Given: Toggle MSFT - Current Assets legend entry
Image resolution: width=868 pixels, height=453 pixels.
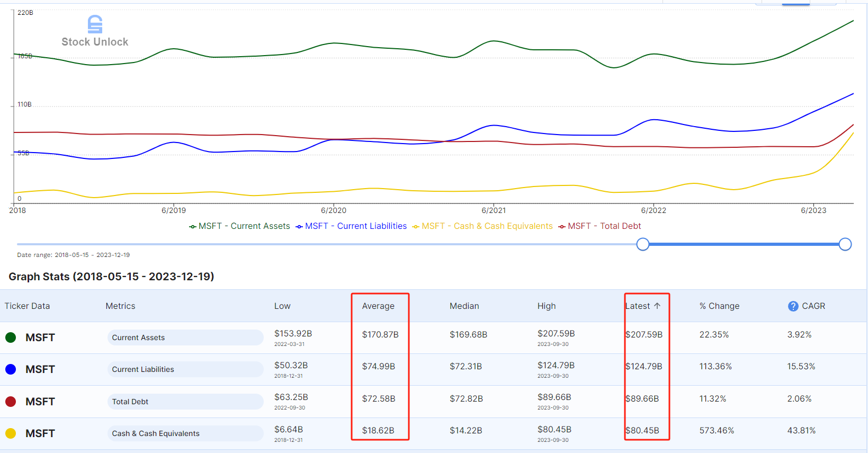Looking at the screenshot, I should [239, 226].
